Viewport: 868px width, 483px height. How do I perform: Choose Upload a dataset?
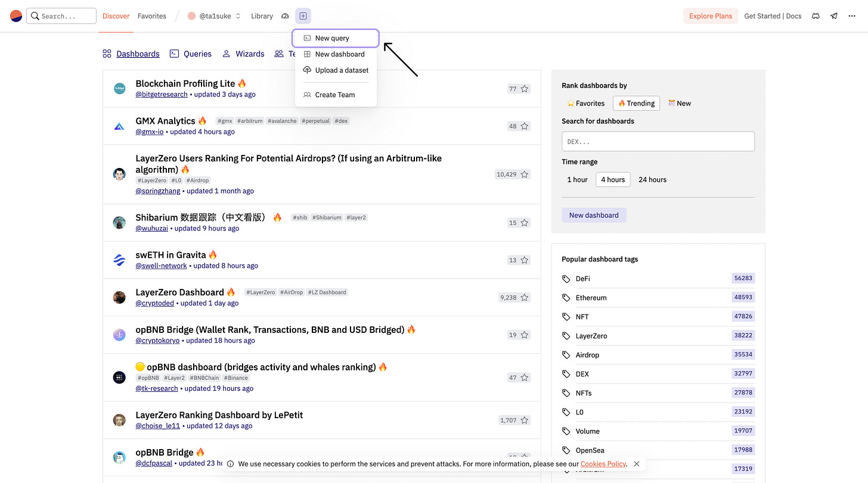pyautogui.click(x=336, y=70)
